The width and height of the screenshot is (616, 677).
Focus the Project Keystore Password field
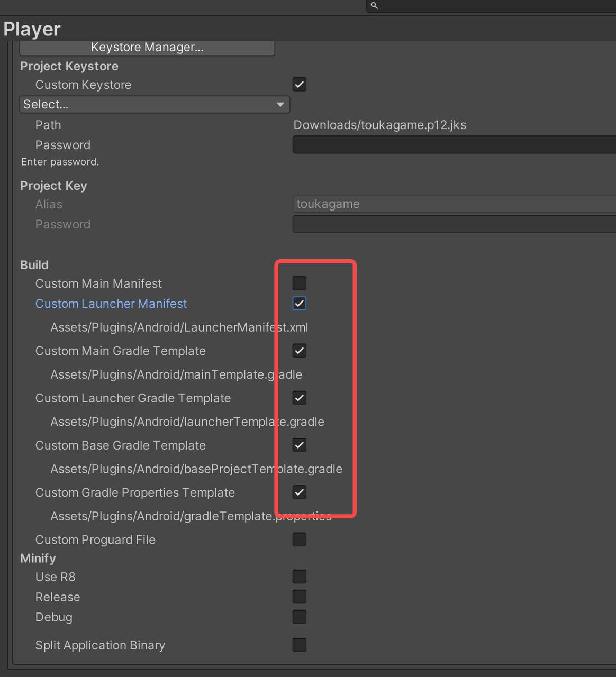click(454, 145)
